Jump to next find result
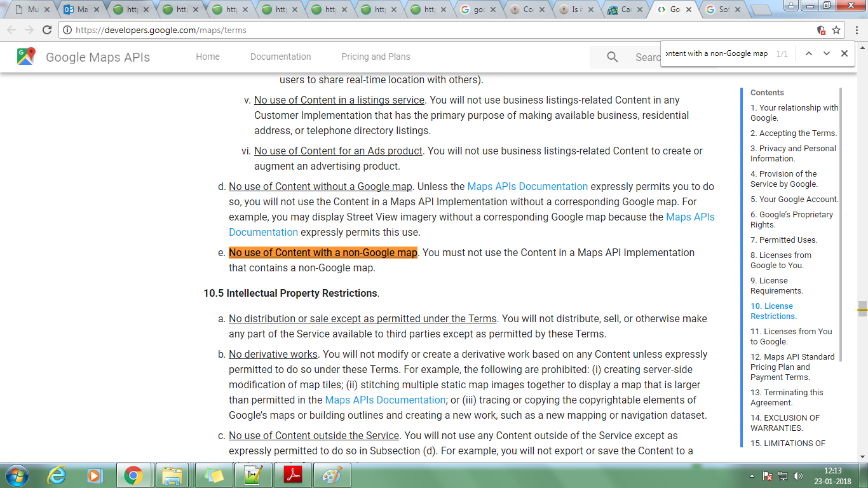Viewport: 868px width, 488px height. click(x=827, y=53)
